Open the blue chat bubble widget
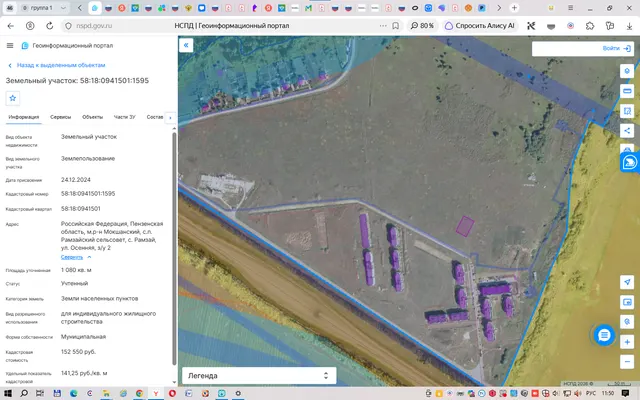 pos(604,335)
